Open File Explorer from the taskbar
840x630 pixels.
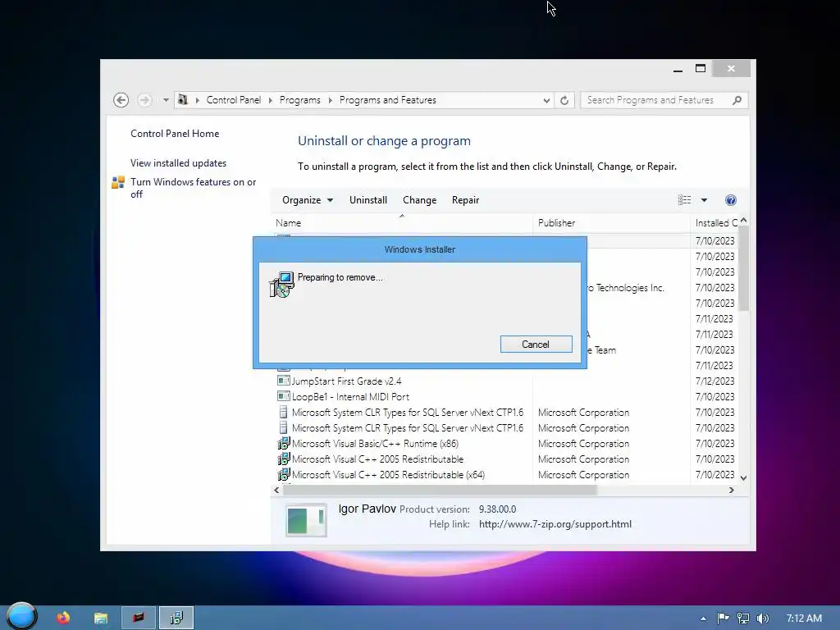click(x=101, y=619)
